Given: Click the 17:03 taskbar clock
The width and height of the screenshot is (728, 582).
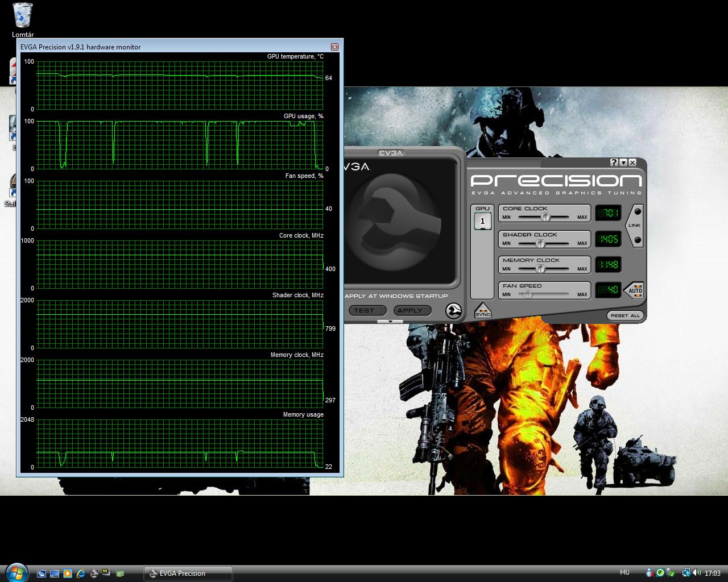Looking at the screenshot, I should pyautogui.click(x=712, y=573).
